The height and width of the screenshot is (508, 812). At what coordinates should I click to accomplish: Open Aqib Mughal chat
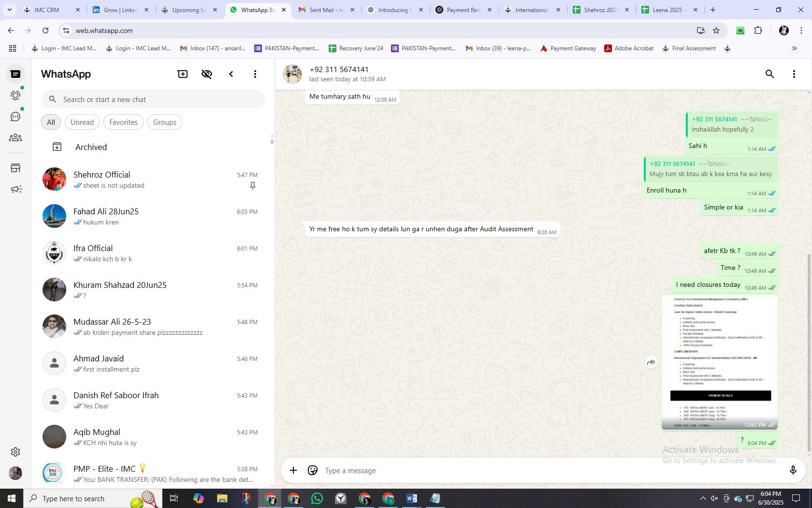coord(153,437)
